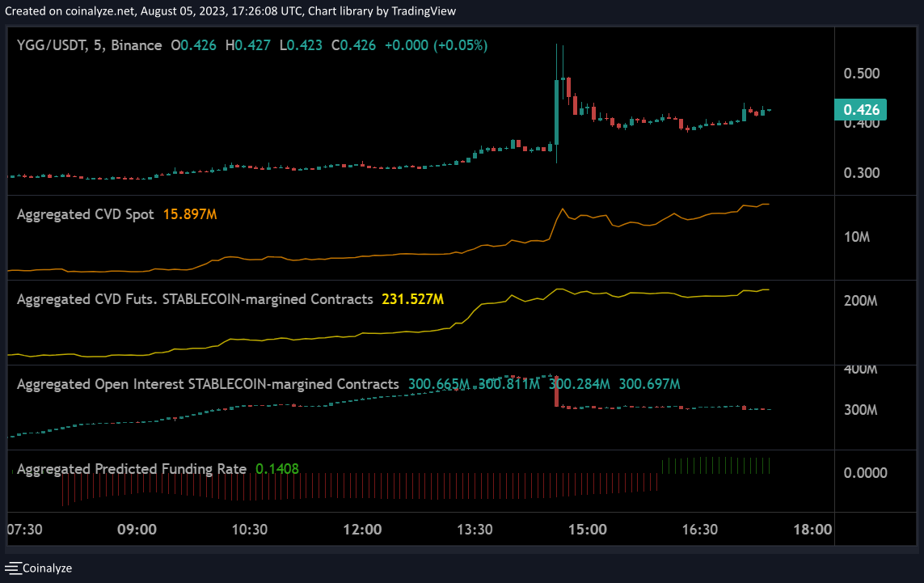Click the 07:30 time axis marker
This screenshot has width=924, height=583.
tap(24, 530)
